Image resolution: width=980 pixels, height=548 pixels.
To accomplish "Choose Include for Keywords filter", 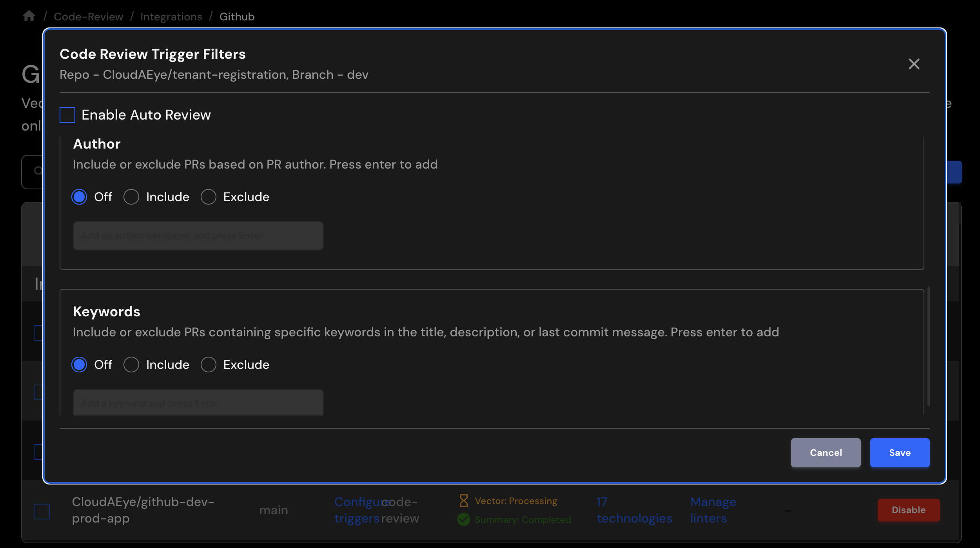I will click(x=131, y=365).
